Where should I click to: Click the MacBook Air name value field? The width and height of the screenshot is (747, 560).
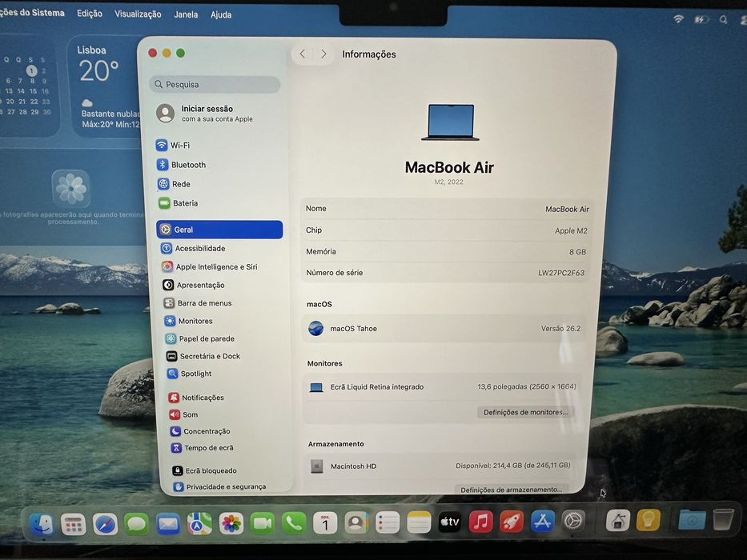[x=567, y=209]
